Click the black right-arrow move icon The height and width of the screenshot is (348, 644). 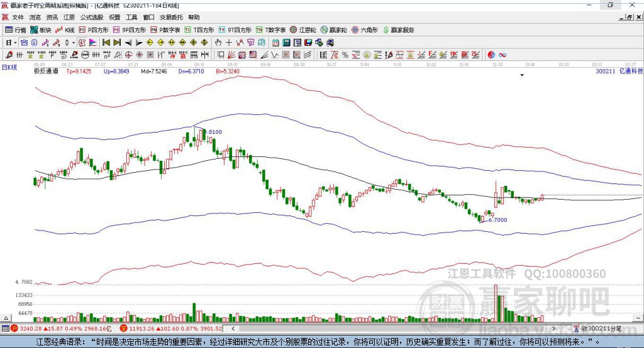point(139,43)
